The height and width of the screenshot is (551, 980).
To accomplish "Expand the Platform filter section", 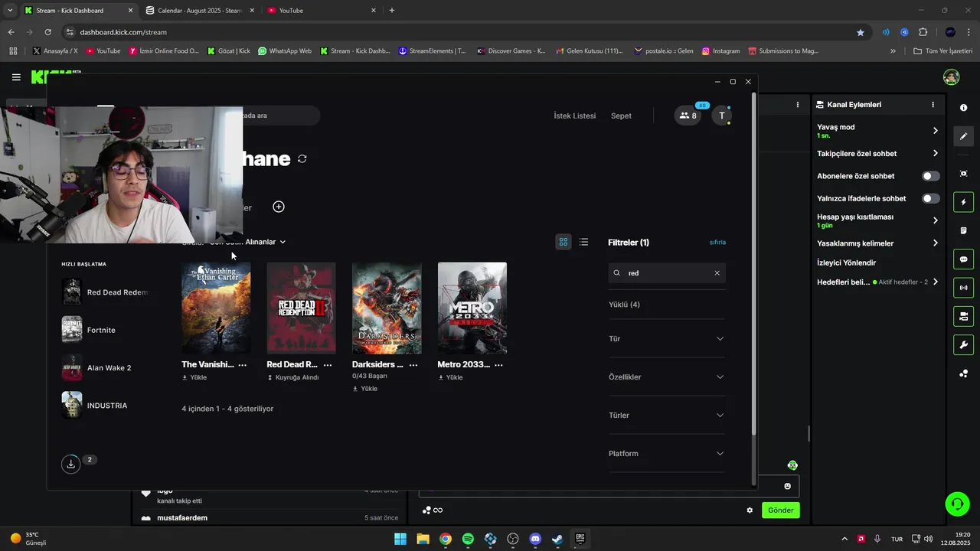I will pyautogui.click(x=666, y=454).
